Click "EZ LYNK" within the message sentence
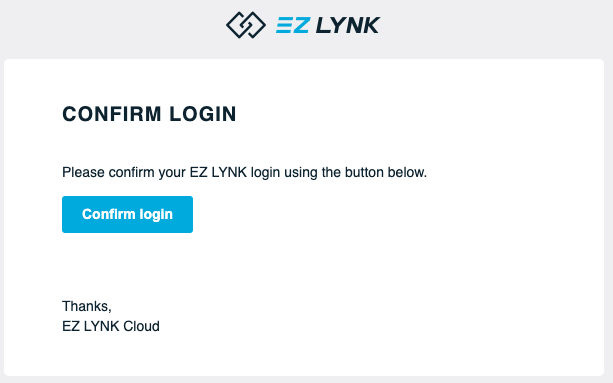 [x=218, y=172]
